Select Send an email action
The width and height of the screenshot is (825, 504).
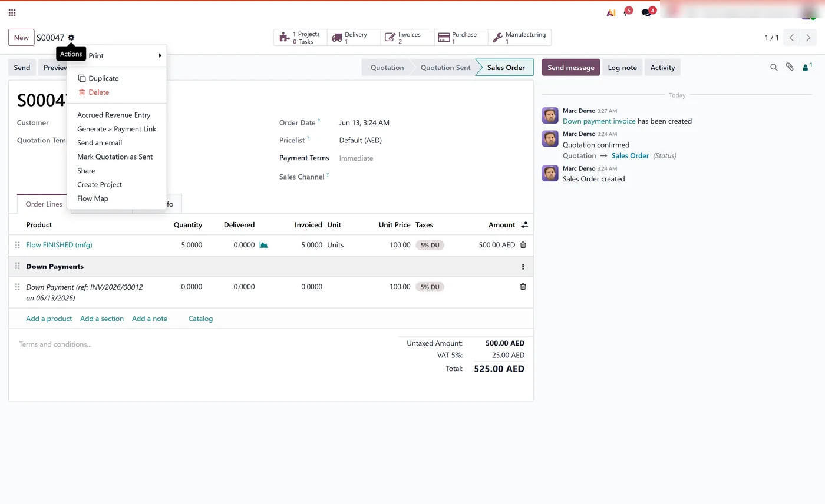tap(117, 142)
